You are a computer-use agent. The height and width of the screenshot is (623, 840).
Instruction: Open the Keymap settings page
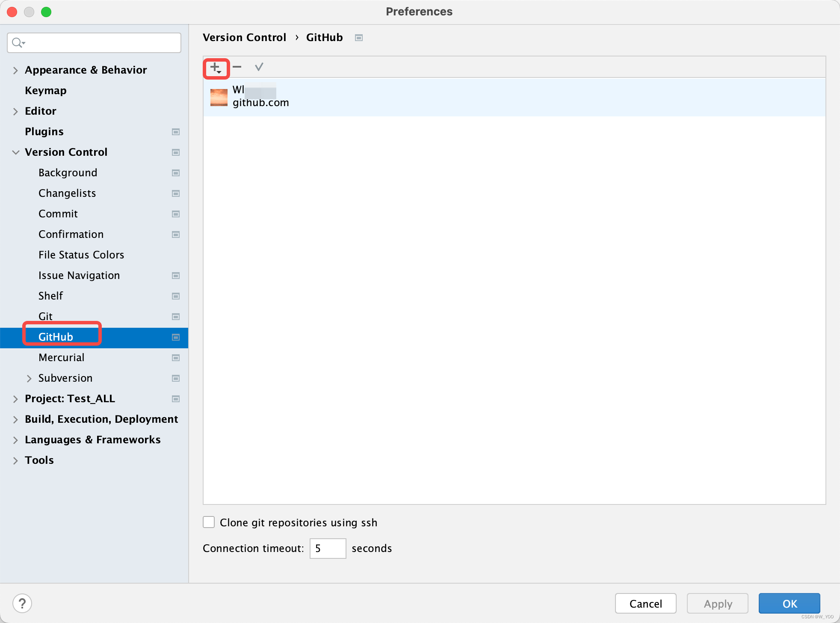pyautogui.click(x=46, y=91)
